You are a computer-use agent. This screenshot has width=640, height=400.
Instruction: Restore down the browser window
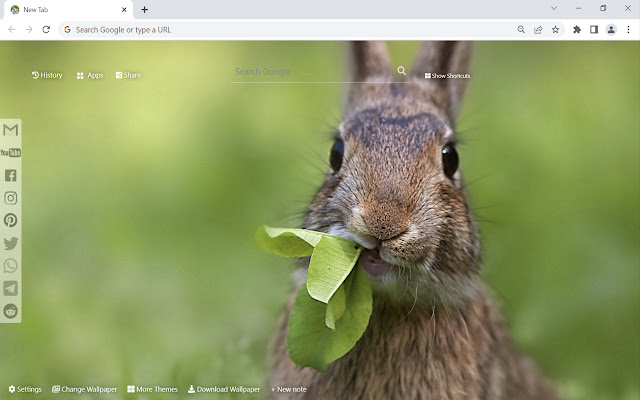tap(603, 8)
